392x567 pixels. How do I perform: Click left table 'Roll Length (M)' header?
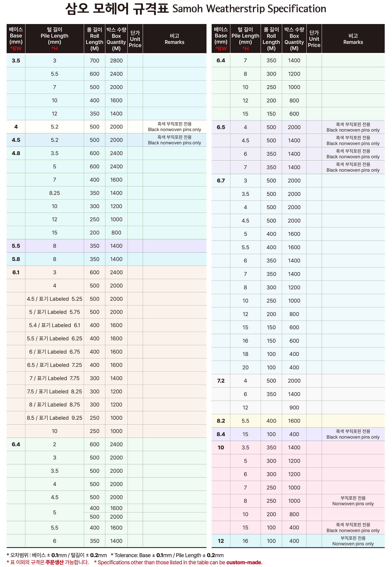[x=94, y=39]
